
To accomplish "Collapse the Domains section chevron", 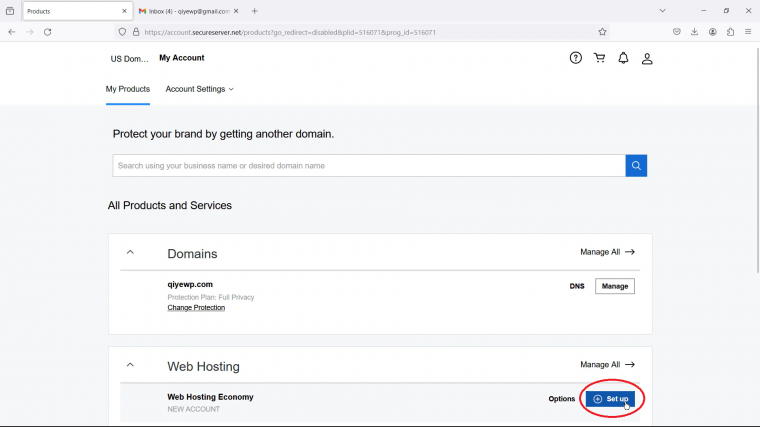I will point(130,252).
